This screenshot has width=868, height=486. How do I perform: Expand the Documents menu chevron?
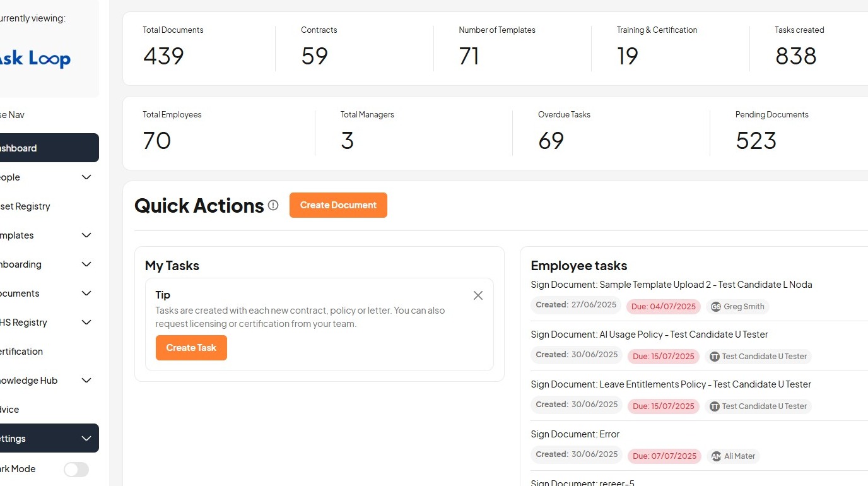coord(86,293)
